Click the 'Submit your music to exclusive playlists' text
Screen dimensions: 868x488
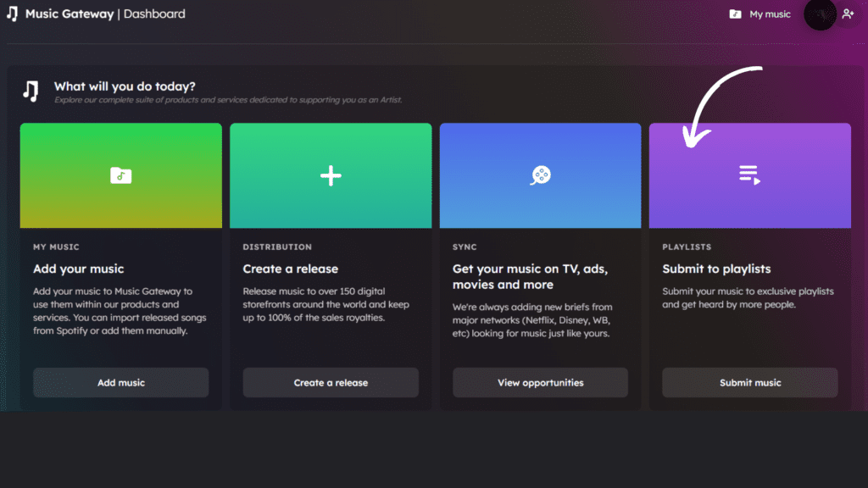tap(748, 297)
